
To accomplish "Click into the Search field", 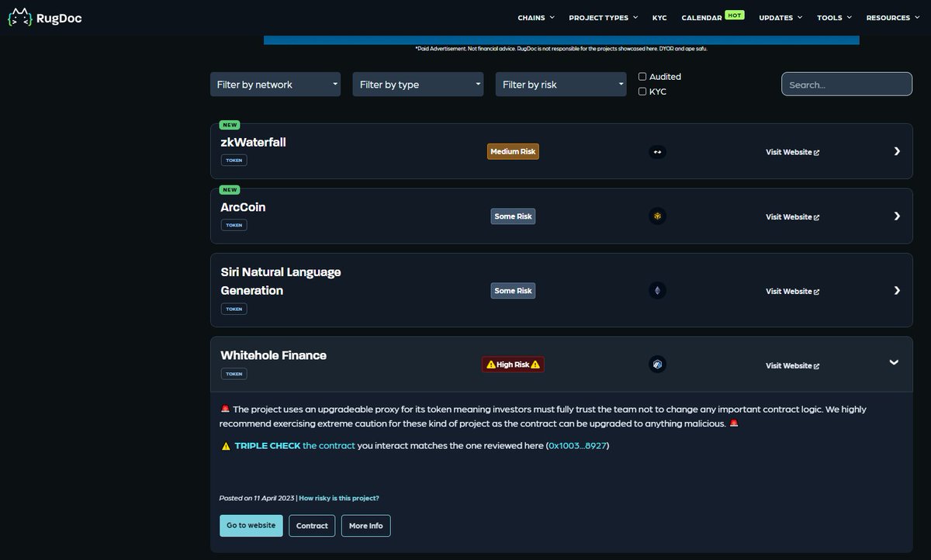I will coord(846,85).
